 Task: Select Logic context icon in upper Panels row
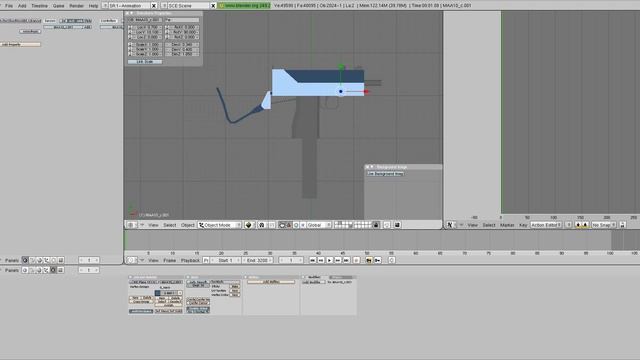[25, 260]
